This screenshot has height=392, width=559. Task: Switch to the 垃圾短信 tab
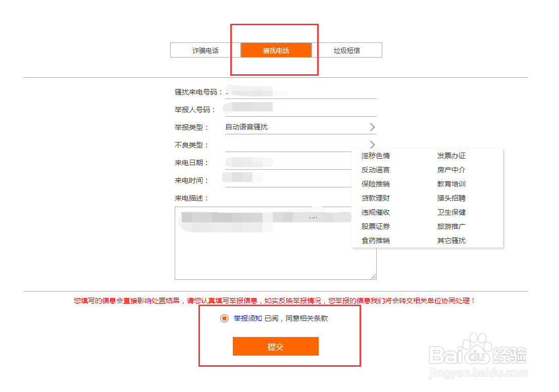click(x=347, y=50)
